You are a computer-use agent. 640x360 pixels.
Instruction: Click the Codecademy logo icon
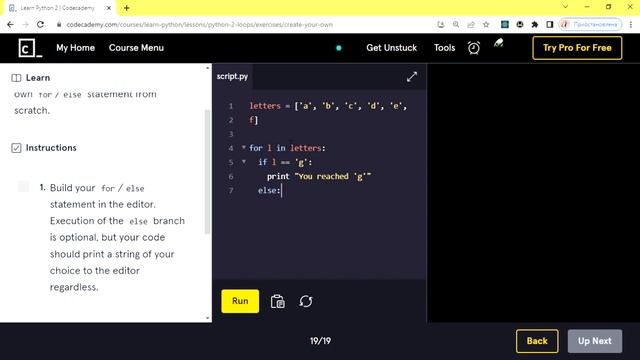[30, 48]
